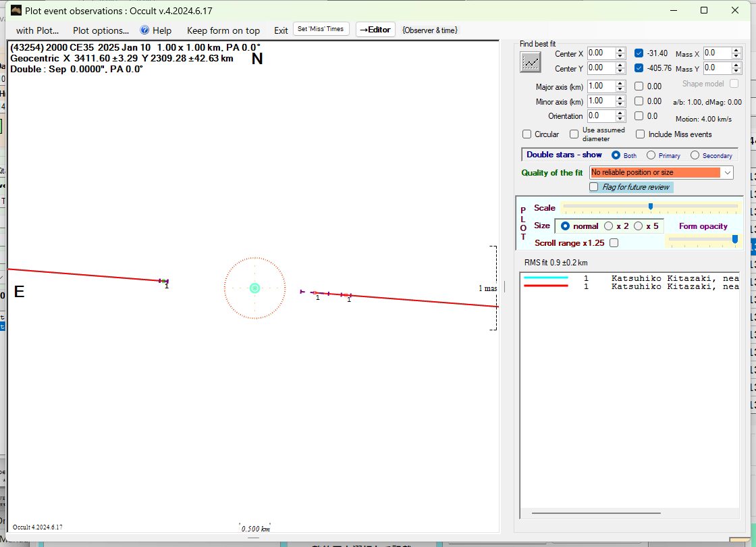
Task: Increase Orientation value using spinner up arrow
Action: 620,113
